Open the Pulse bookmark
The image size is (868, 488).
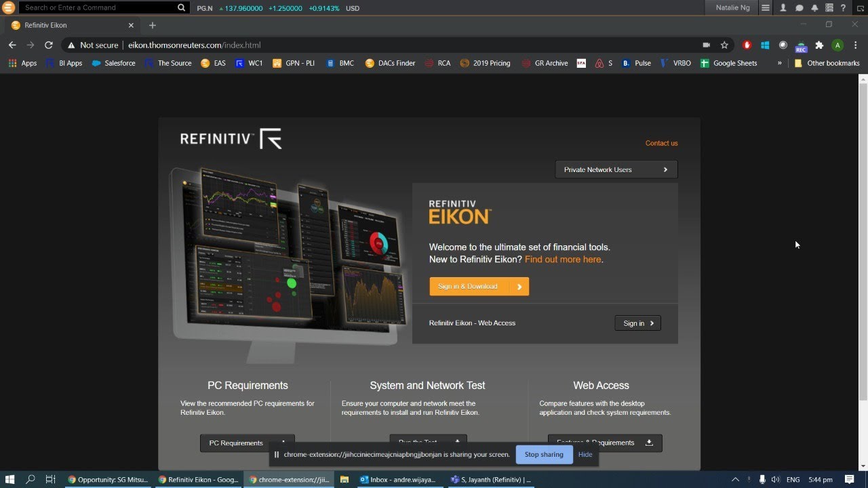(x=636, y=63)
